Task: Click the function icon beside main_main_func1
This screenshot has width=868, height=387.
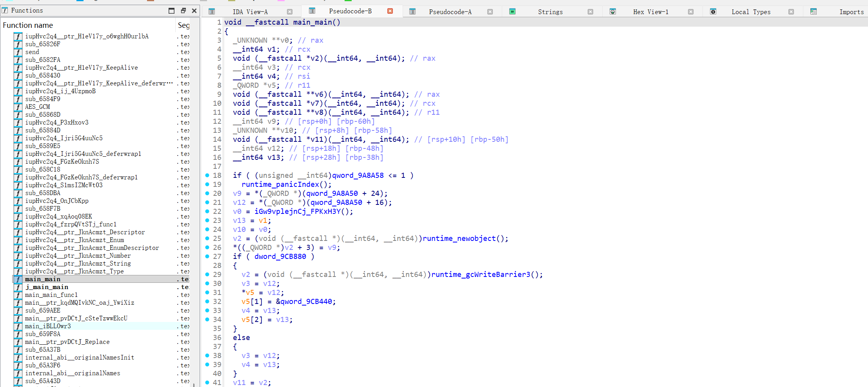Action: 18,295
